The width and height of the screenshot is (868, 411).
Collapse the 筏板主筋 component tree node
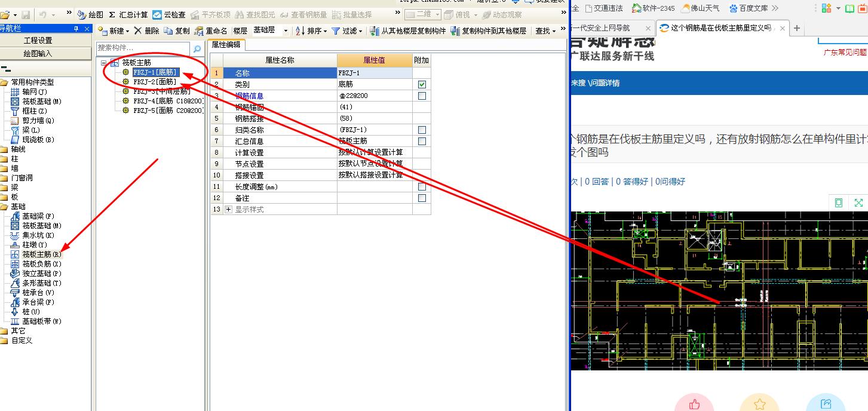coord(105,62)
